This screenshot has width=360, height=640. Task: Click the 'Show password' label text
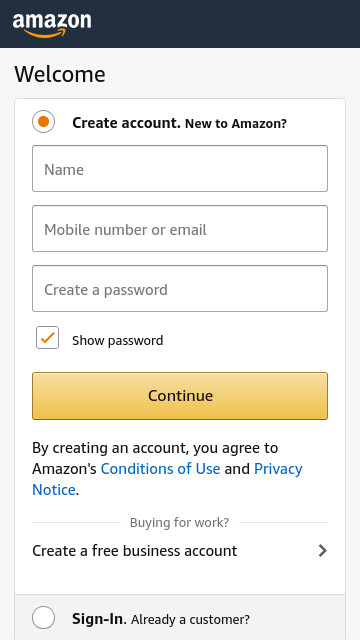pyautogui.click(x=118, y=340)
